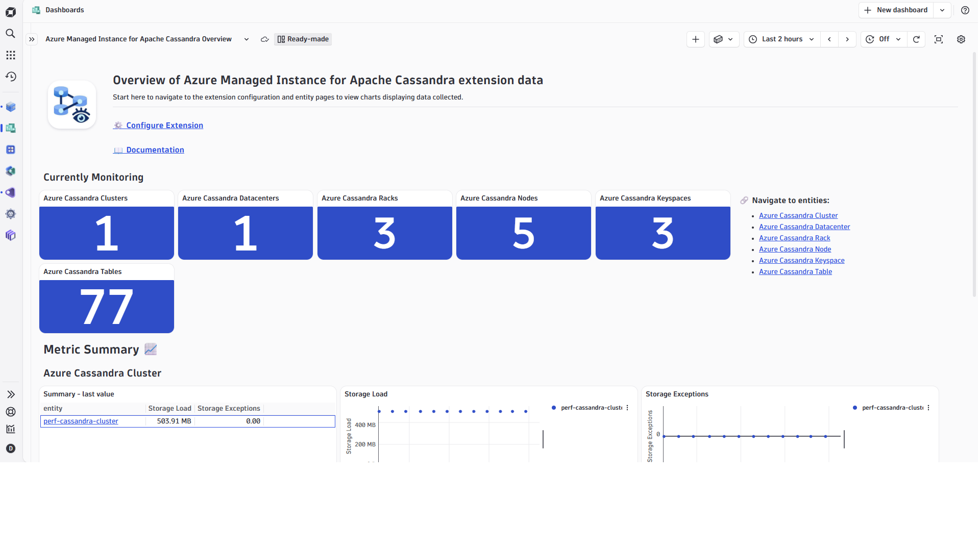The height and width of the screenshot is (551, 980).
Task: Open the Configure Extension link
Action: coord(158,126)
